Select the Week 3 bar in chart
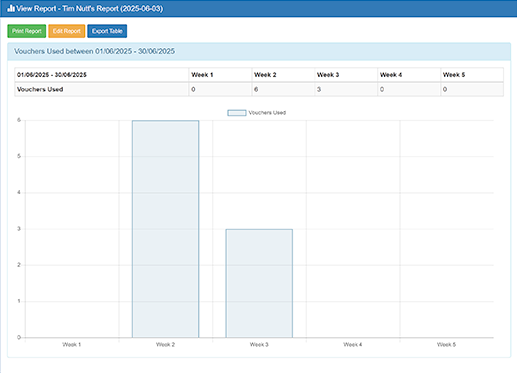Screen dimensions: 517x373 pyautogui.click(x=259, y=283)
